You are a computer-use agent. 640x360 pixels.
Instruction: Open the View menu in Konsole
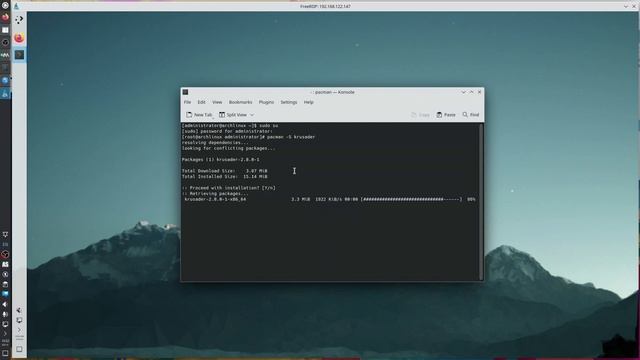217,102
